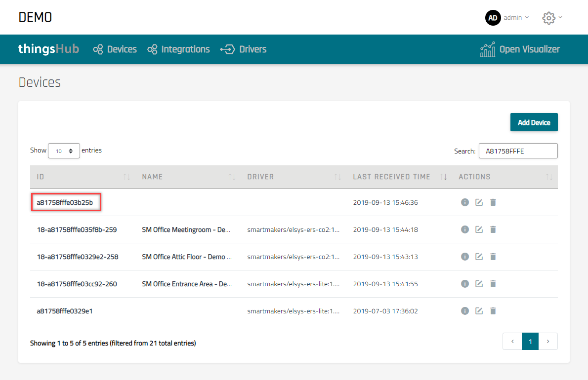The image size is (588, 380).
Task: Click the Open Visualizer chart icon
Action: 487,49
